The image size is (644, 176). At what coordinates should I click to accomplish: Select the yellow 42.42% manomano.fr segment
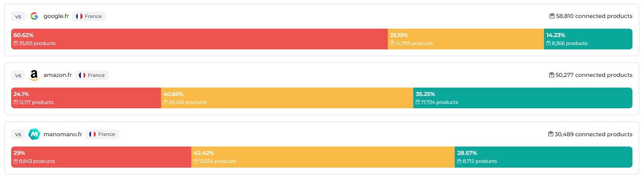[323, 157]
